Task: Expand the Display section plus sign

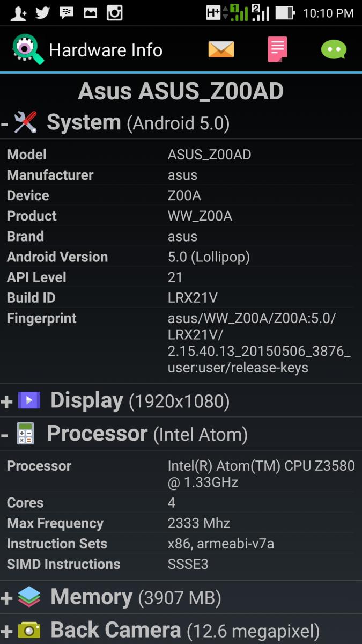Action: [x=6, y=401]
